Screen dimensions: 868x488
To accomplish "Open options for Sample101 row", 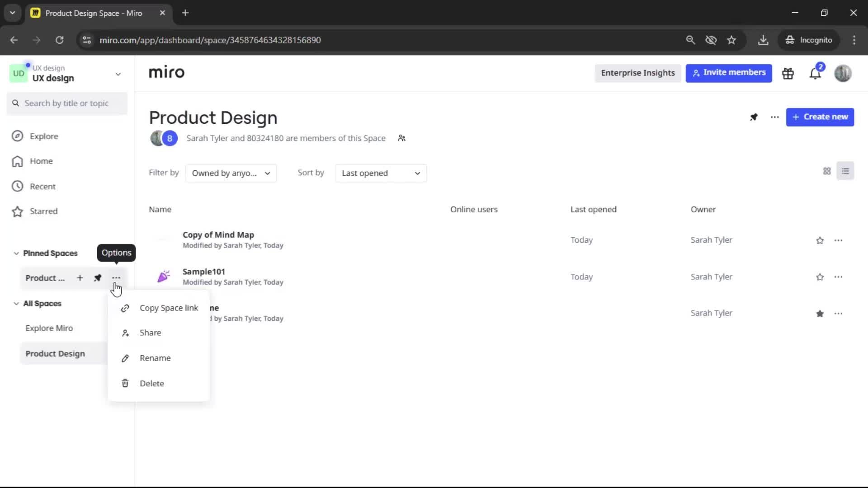I will tap(838, 277).
